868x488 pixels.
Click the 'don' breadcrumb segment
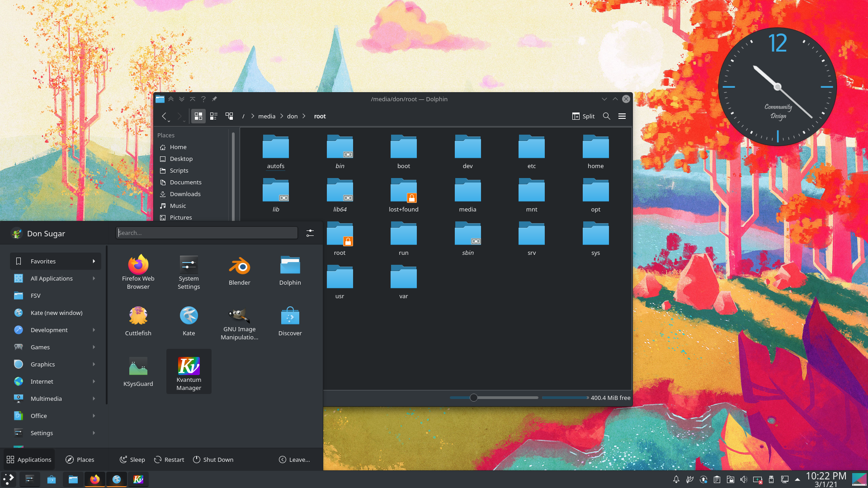point(292,116)
